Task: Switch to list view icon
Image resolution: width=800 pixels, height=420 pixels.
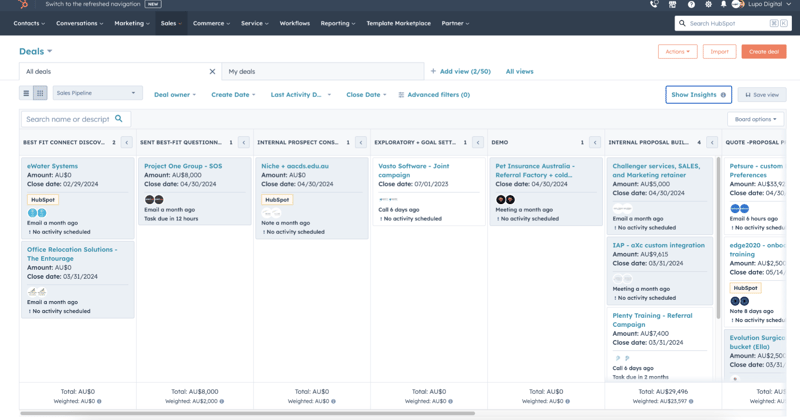Action: tap(26, 93)
